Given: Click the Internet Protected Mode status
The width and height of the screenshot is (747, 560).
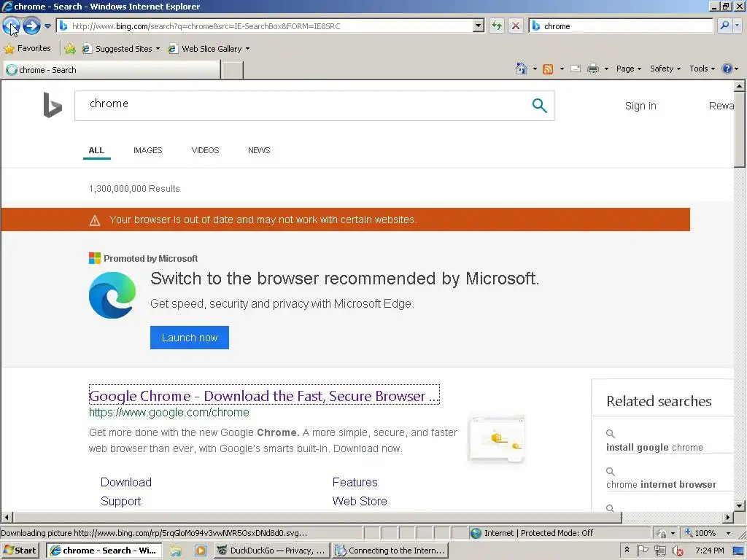Looking at the screenshot, I should pos(538,533).
